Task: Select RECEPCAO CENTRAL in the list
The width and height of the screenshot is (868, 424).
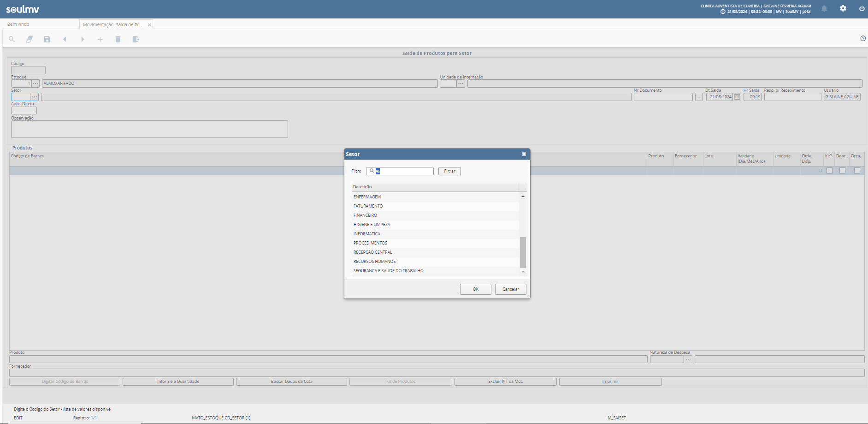Action: click(x=436, y=252)
